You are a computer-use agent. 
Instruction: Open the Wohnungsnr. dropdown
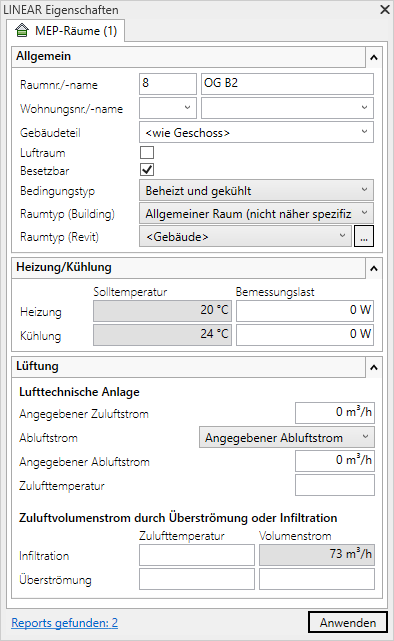[x=168, y=108]
